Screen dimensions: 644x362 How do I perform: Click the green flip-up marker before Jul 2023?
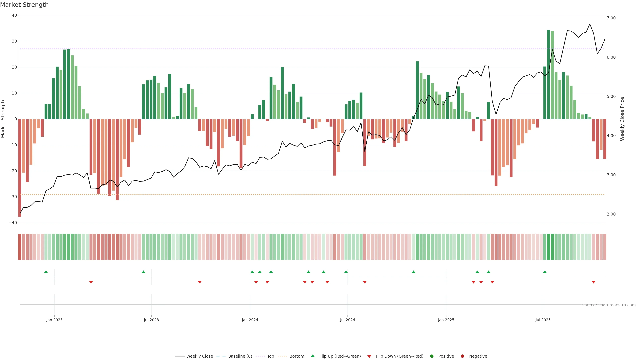(144, 272)
